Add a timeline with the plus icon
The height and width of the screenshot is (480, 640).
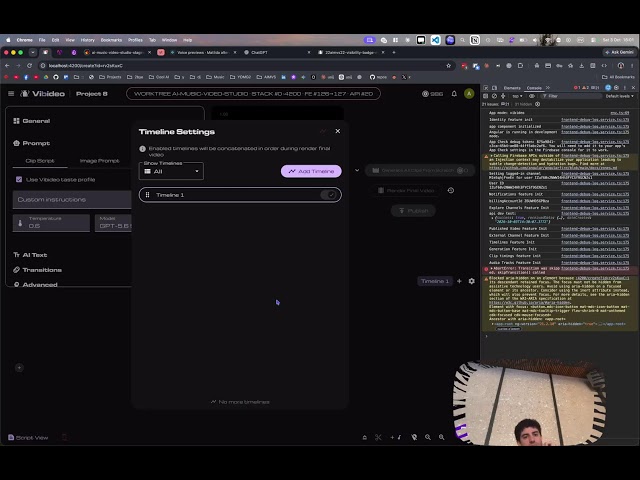click(459, 281)
